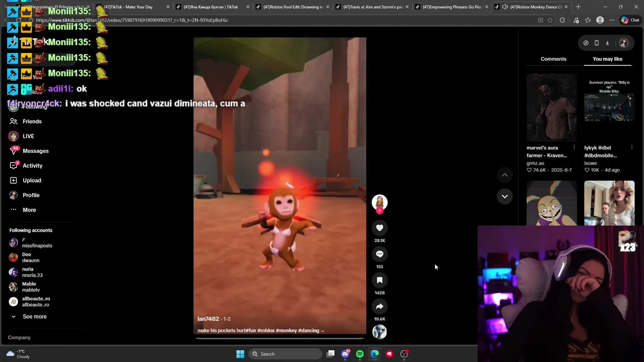Click the download desktop app icon
Image resolution: width=644 pixels, height=362 pixels.
tap(607, 43)
